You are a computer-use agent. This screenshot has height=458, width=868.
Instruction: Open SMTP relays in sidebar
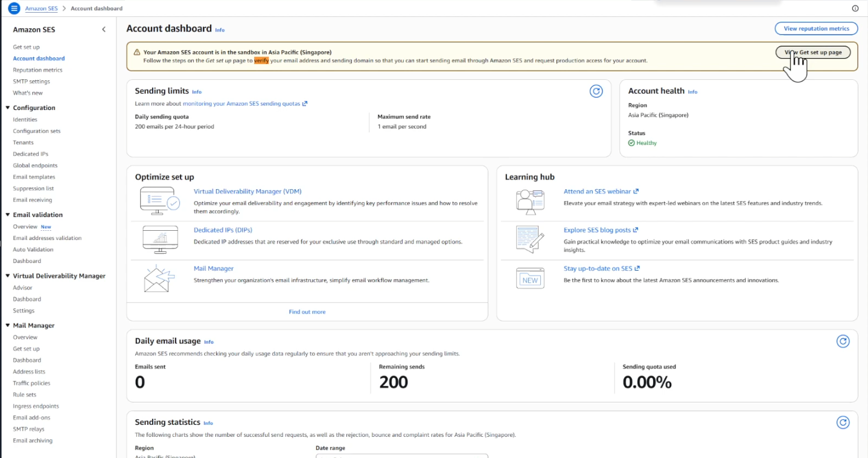click(28, 429)
